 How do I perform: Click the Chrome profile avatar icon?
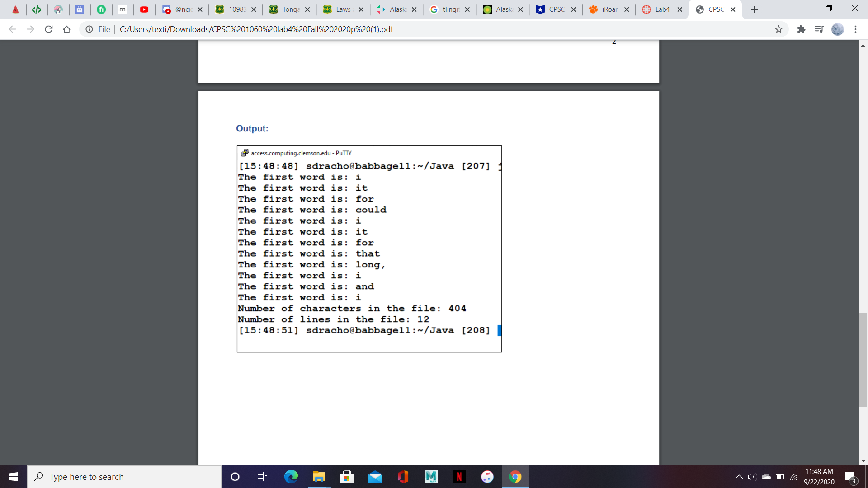[838, 29]
